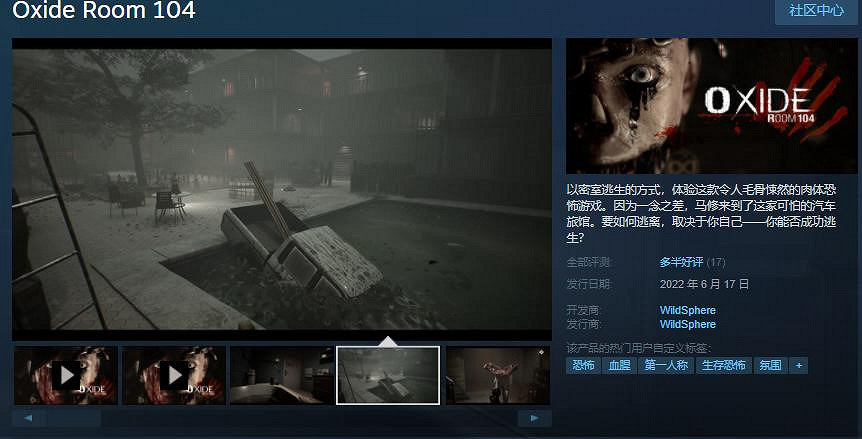This screenshot has width=862, height=439.
Task: Click the Oxide Room 104 header capsule image
Action: tap(711, 106)
